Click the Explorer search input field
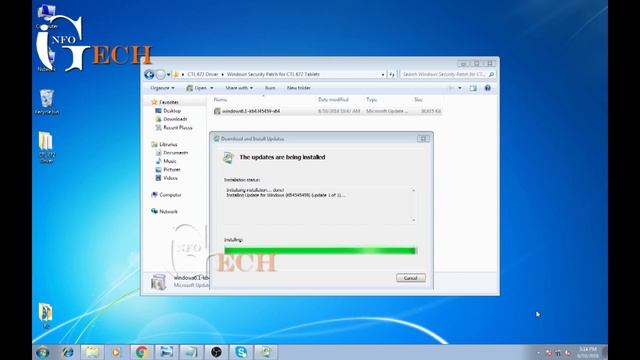The width and height of the screenshot is (640, 360). pos(444,74)
